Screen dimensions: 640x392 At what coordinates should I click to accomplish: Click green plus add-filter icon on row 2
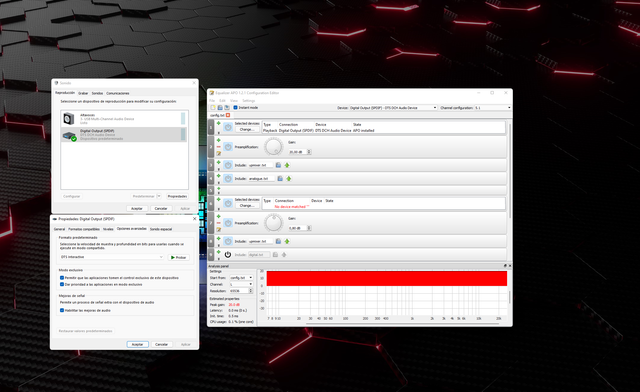click(218, 140)
